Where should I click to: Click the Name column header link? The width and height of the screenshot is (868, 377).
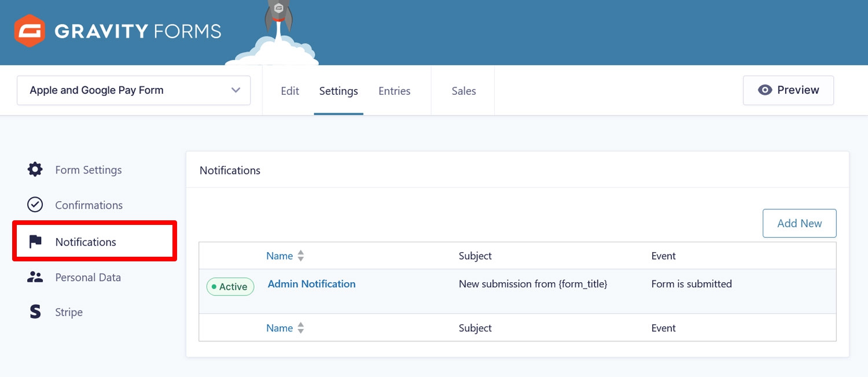click(279, 256)
